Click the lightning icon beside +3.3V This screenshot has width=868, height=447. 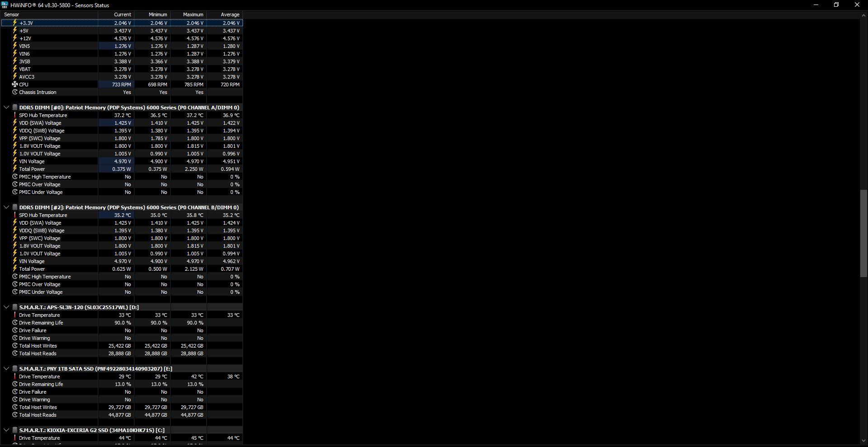tap(15, 23)
